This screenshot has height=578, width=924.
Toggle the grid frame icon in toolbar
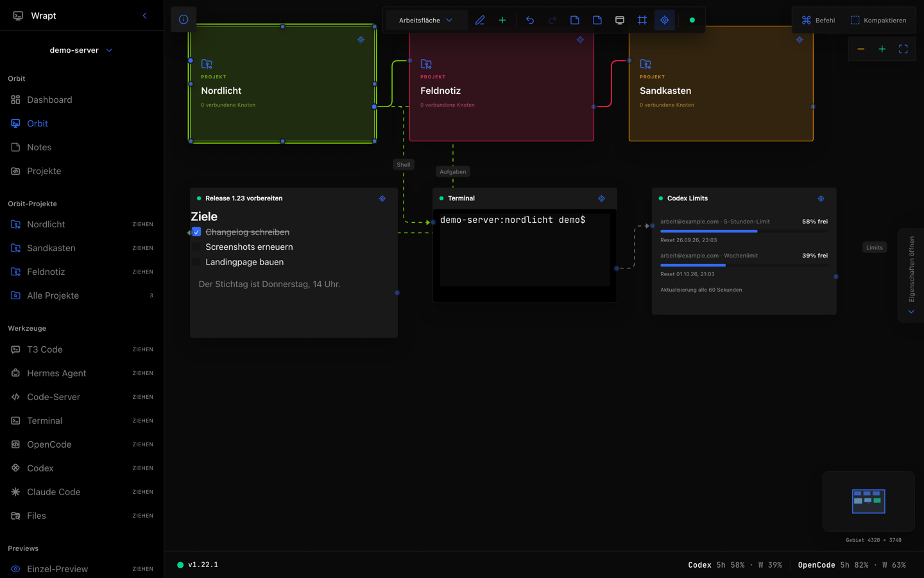[642, 20]
